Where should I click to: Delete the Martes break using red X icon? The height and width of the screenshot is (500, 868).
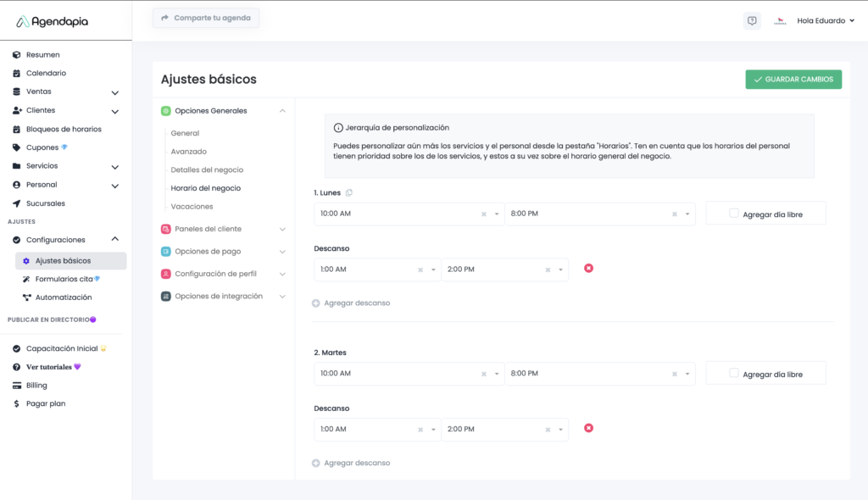click(588, 428)
